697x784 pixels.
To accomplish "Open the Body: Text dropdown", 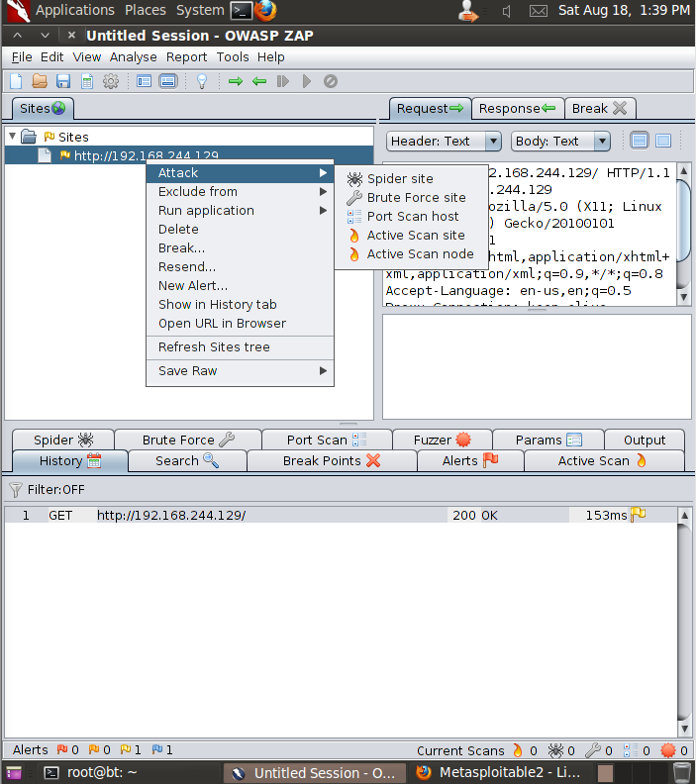I will [560, 142].
